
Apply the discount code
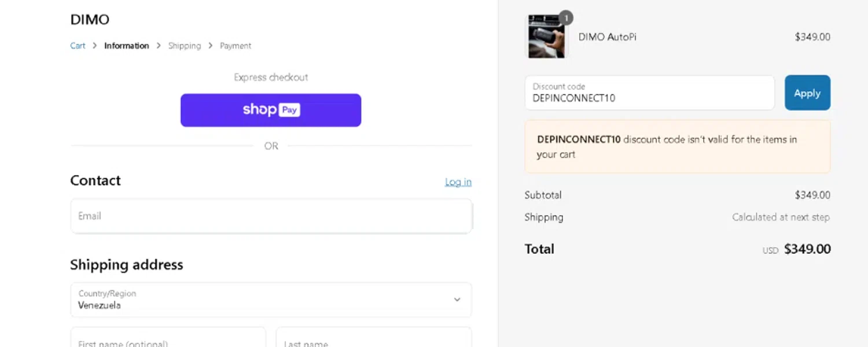[807, 93]
